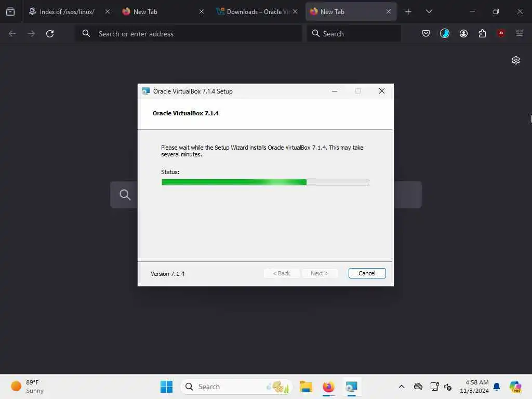This screenshot has height=399, width=532.
Task: Open new tab personalize settings gear
Action: (516, 60)
